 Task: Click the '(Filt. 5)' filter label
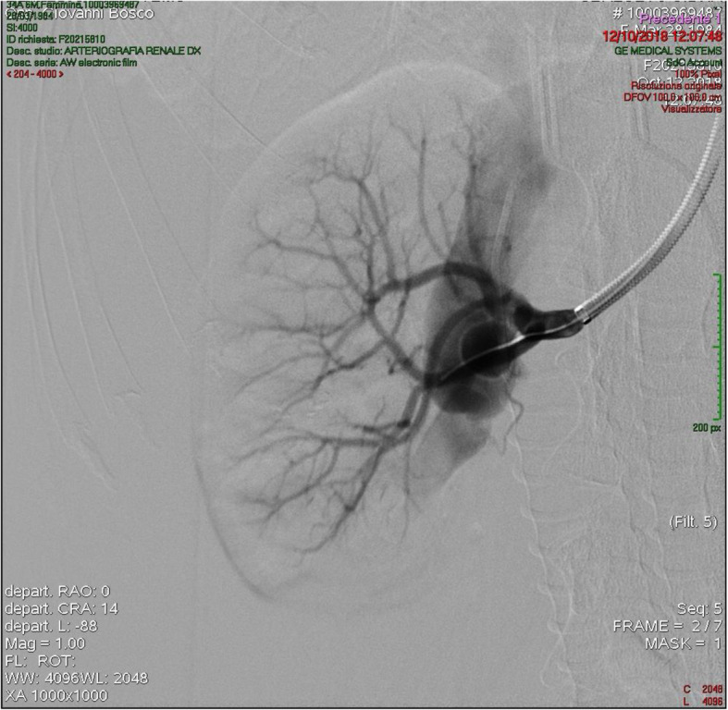[693, 522]
